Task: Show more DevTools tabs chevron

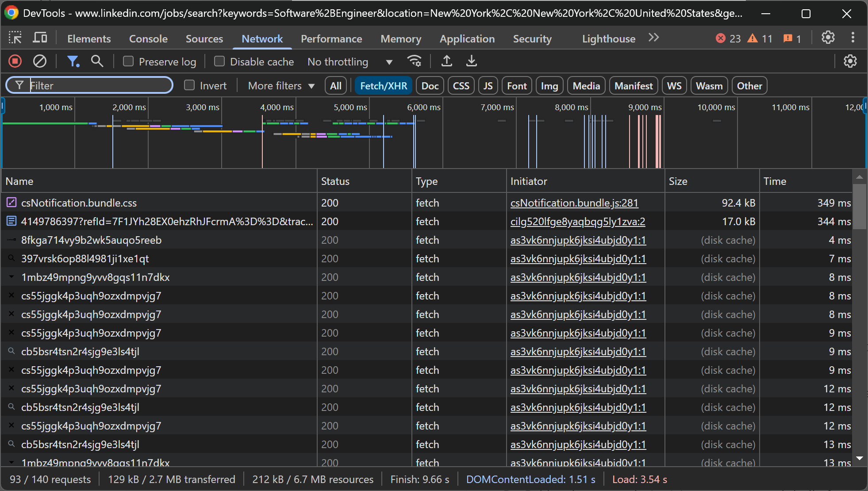Action: click(x=654, y=38)
